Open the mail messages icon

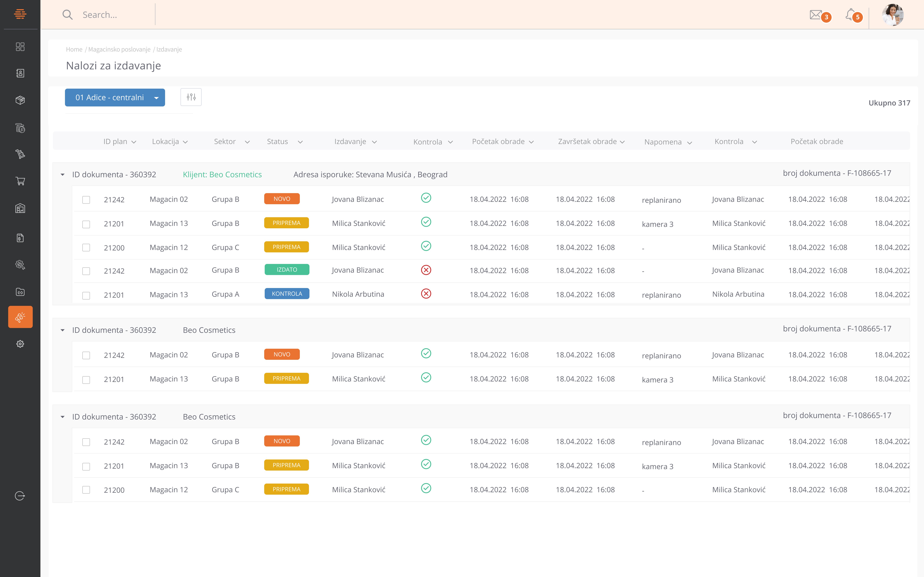[x=815, y=15]
